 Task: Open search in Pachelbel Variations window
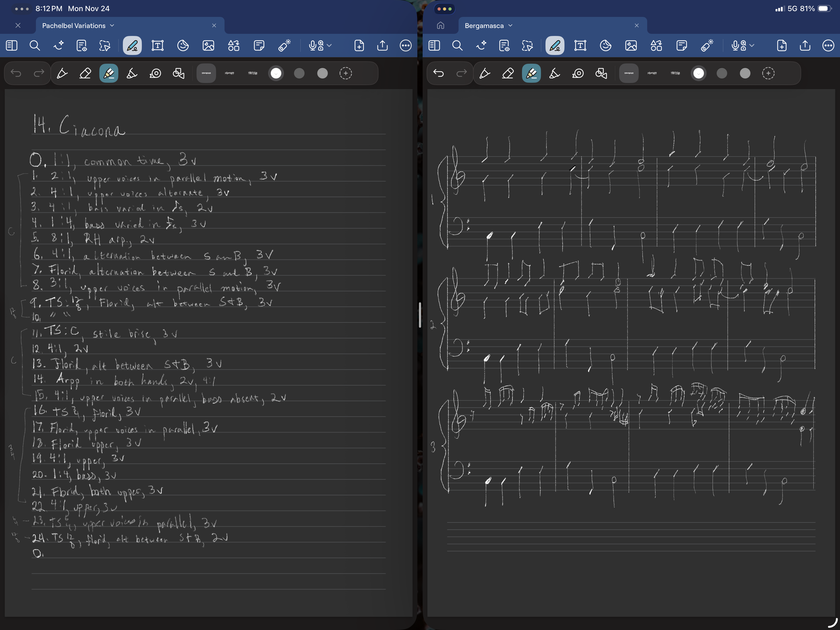point(35,46)
